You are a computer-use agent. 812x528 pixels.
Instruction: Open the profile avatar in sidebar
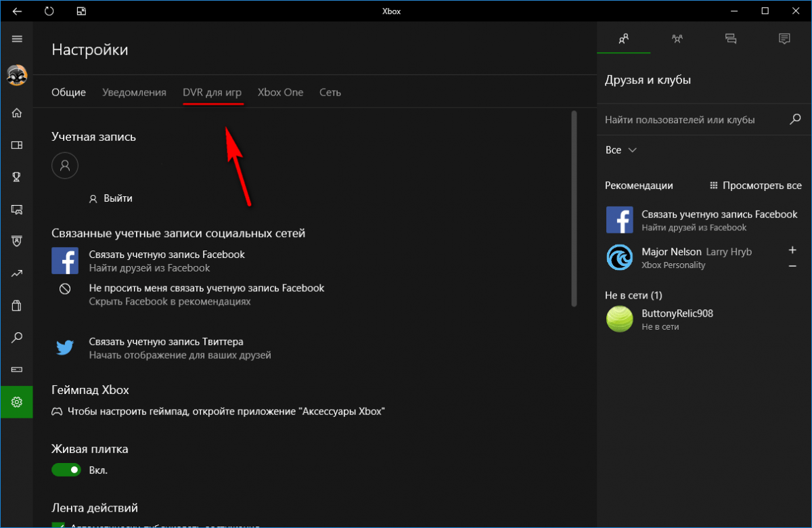pyautogui.click(x=17, y=75)
